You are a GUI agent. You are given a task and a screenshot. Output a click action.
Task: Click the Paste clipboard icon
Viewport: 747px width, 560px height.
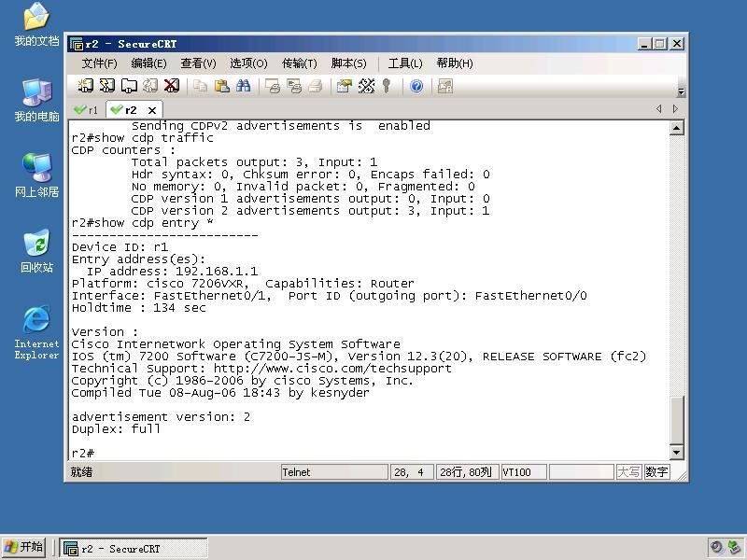pos(221,86)
